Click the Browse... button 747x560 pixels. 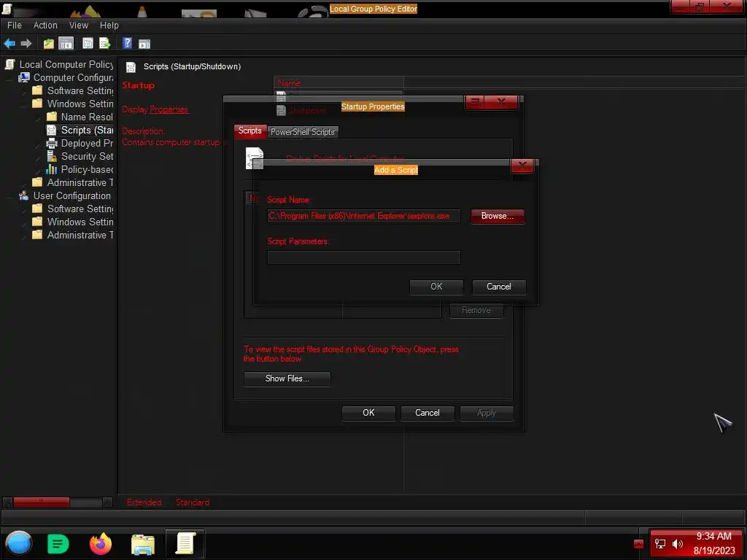pos(498,216)
